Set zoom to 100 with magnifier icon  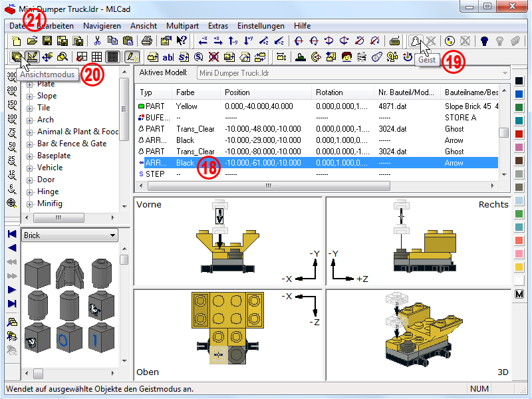tap(12, 120)
